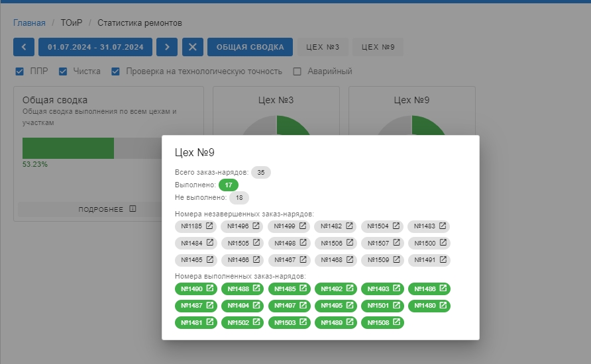Open order №1491 external link icon
Image resolution: width=591 pixels, height=364 pixels.
[x=443, y=261]
